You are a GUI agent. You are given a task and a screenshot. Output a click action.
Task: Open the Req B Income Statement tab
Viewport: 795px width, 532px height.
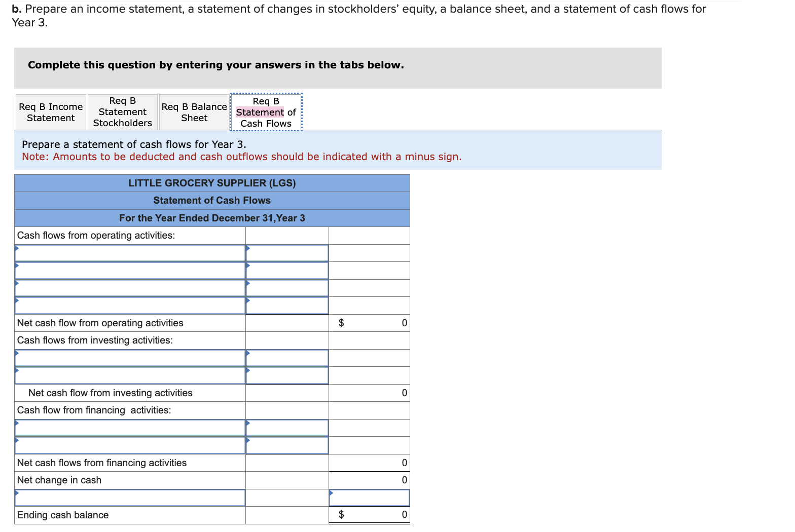[x=51, y=112]
